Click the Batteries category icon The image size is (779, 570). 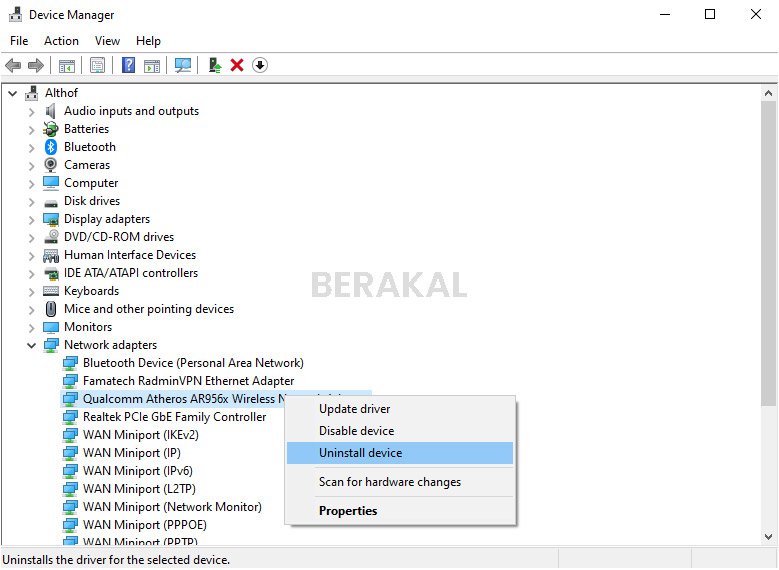(51, 129)
